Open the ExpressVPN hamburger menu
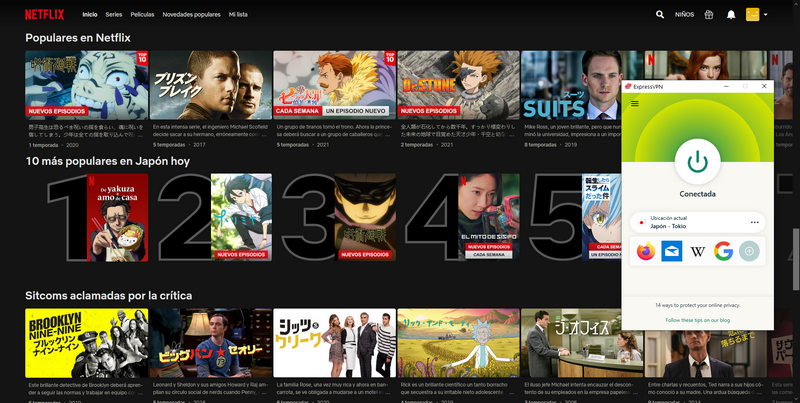 [635, 104]
